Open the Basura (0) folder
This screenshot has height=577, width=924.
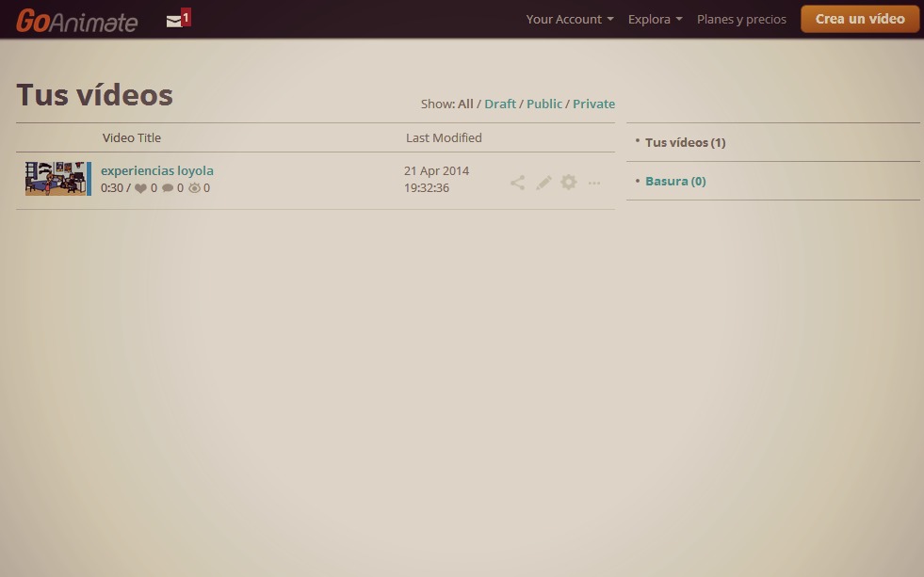675,181
